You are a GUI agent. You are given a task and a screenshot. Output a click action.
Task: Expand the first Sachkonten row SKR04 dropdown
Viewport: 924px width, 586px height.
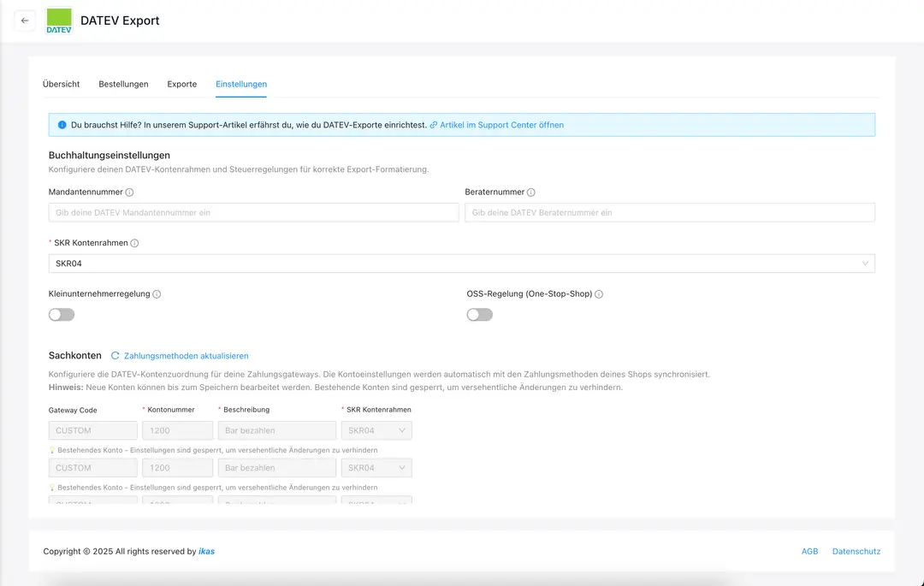(376, 430)
